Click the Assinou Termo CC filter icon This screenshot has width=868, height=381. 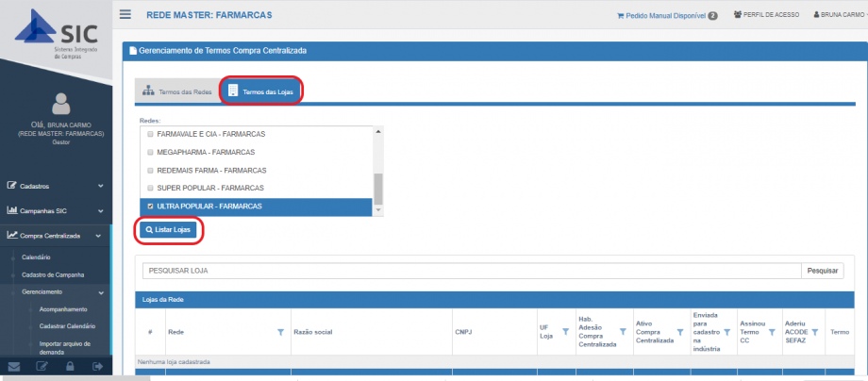pyautogui.click(x=772, y=332)
